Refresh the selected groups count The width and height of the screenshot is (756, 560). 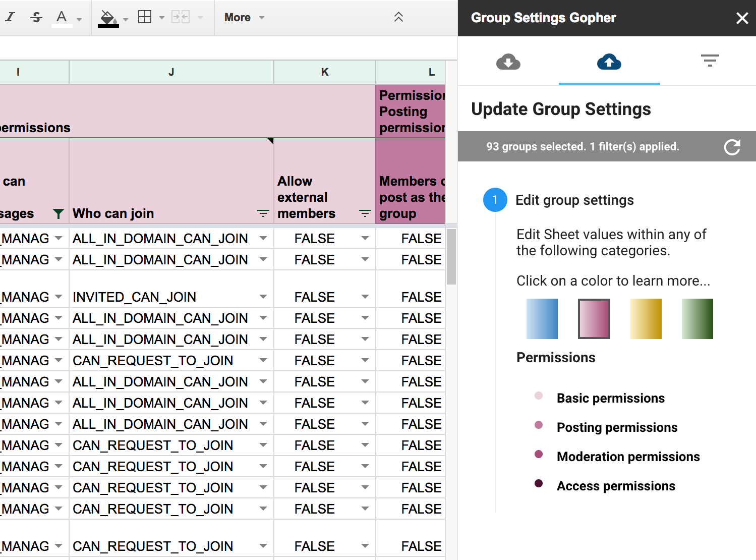[x=732, y=147]
